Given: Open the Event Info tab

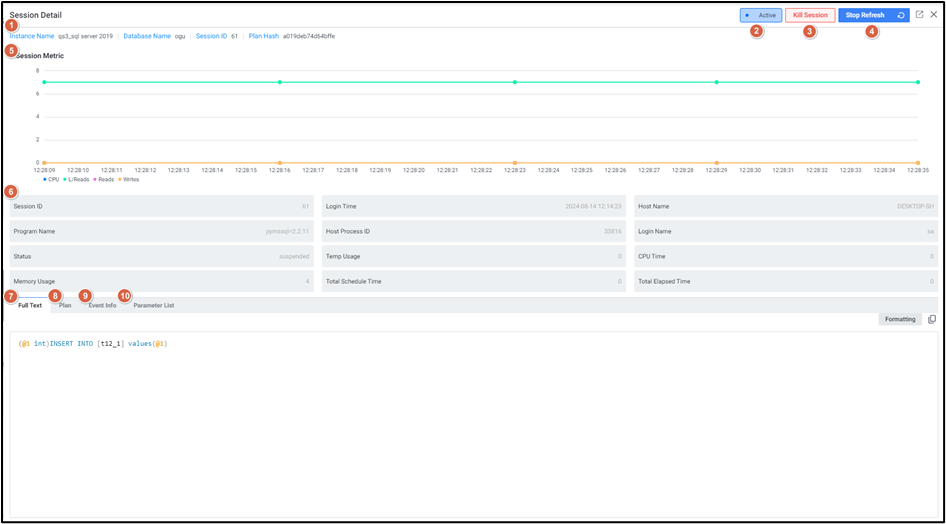Looking at the screenshot, I should (102, 305).
